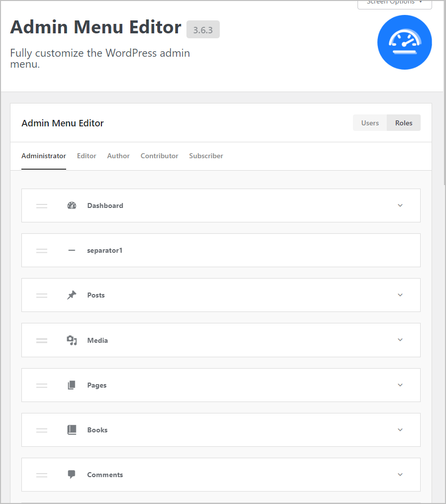The image size is (446, 504).
Task: Grab the Pages row drag handle
Action: [42, 385]
